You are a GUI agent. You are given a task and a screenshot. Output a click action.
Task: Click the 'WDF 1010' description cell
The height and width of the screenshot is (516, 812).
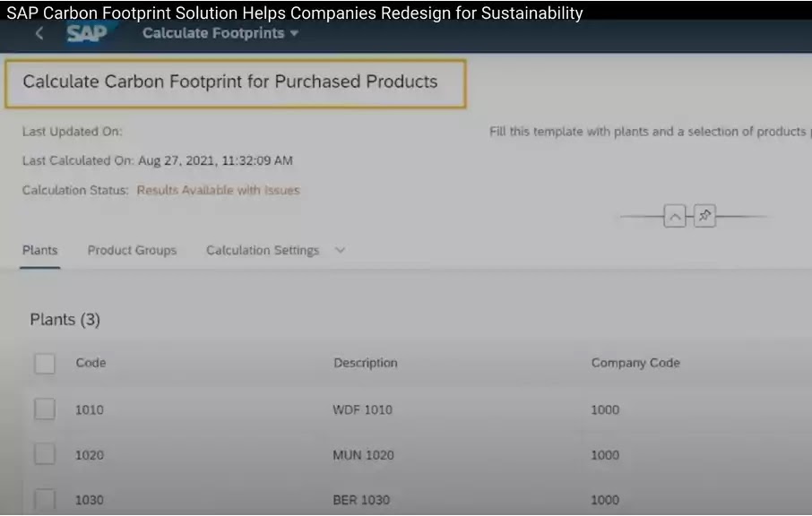coord(362,410)
